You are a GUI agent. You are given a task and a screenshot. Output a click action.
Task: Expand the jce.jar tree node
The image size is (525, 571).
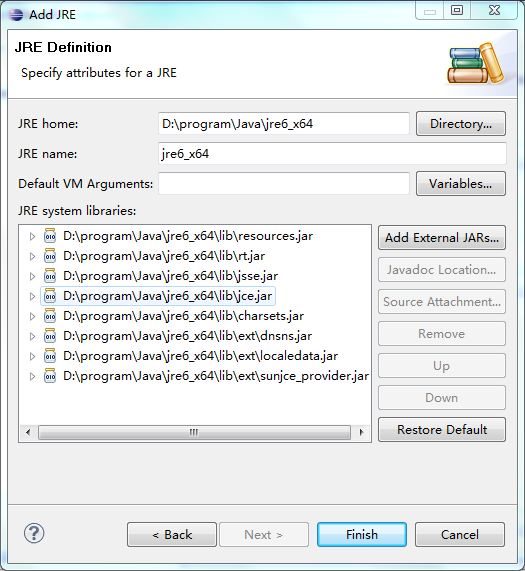(32, 296)
